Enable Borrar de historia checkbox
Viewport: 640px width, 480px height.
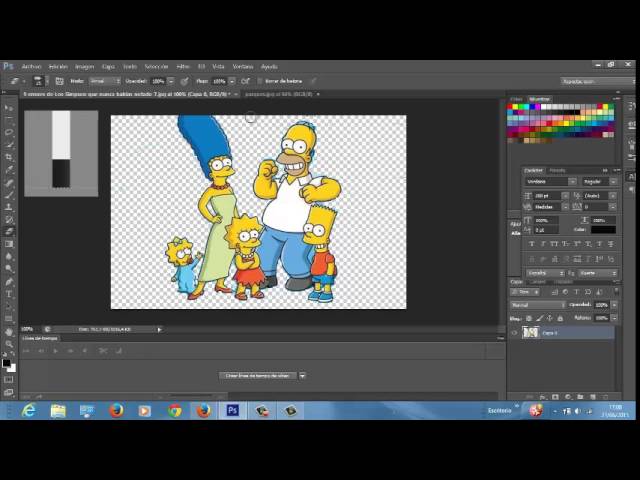[259, 81]
